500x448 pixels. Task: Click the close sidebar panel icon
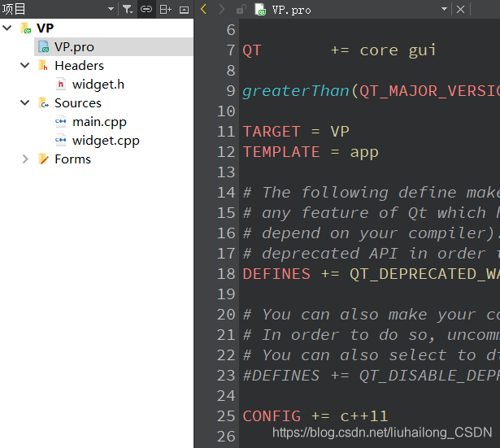[x=184, y=10]
